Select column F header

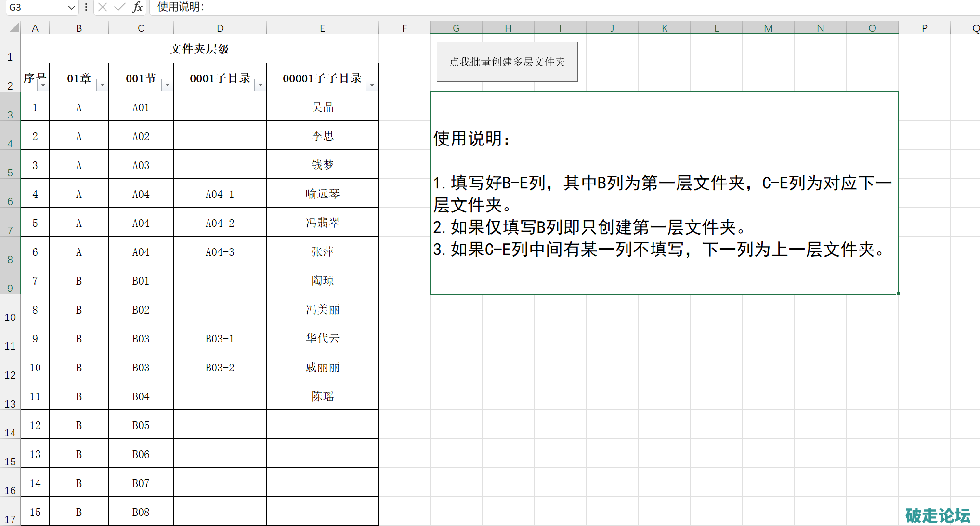click(405, 28)
